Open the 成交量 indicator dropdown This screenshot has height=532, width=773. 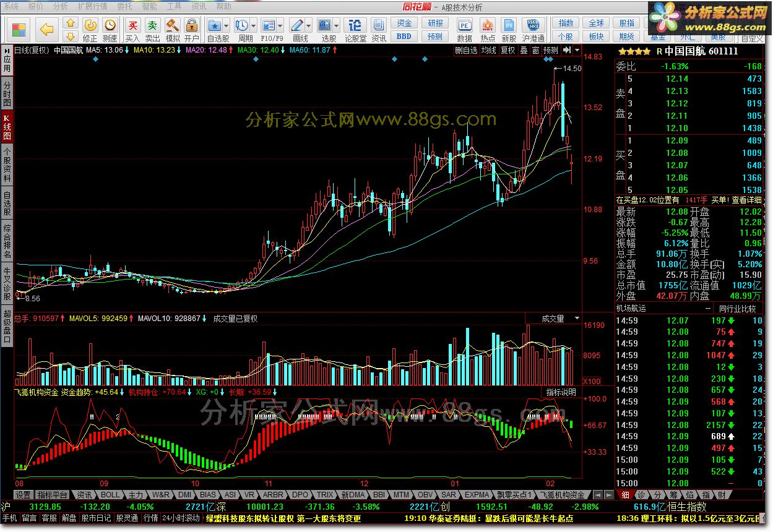(x=576, y=318)
